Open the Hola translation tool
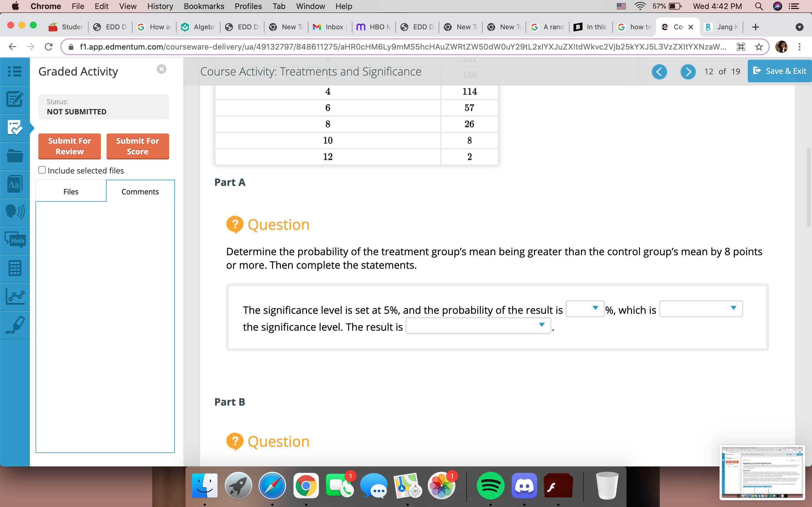Viewport: 812px width, 507px height. [15, 240]
